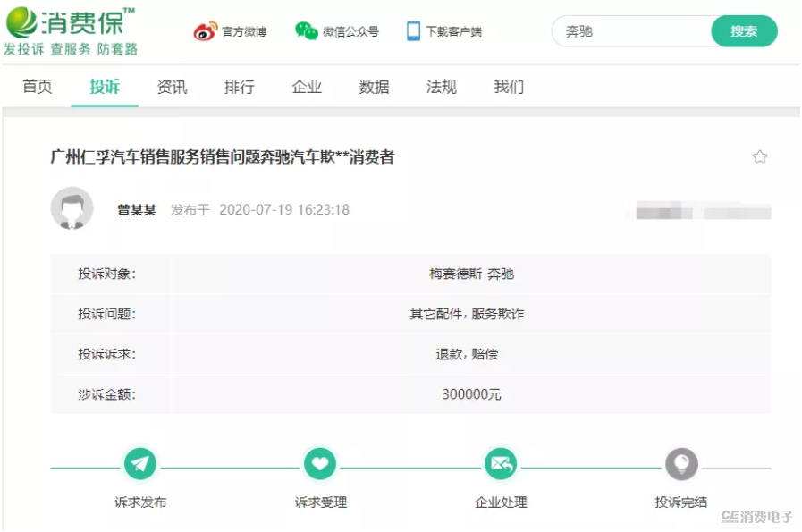Open the Weibo icon for 官方微博
The height and width of the screenshot is (532, 802).
[205, 31]
